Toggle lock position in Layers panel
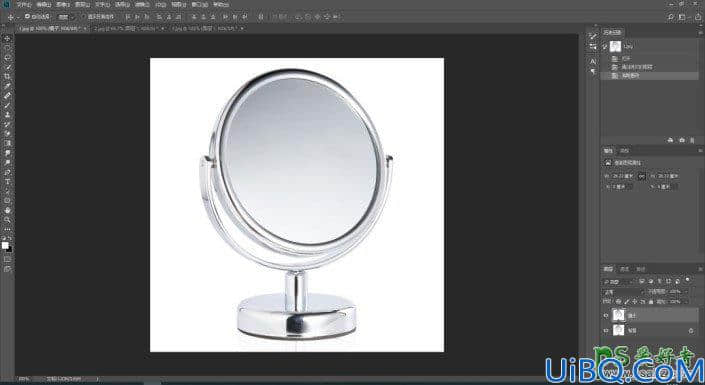This screenshot has width=705, height=385. (634, 301)
